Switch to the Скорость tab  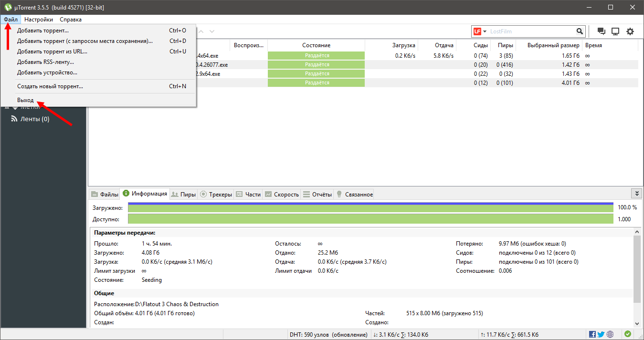tap(282, 194)
